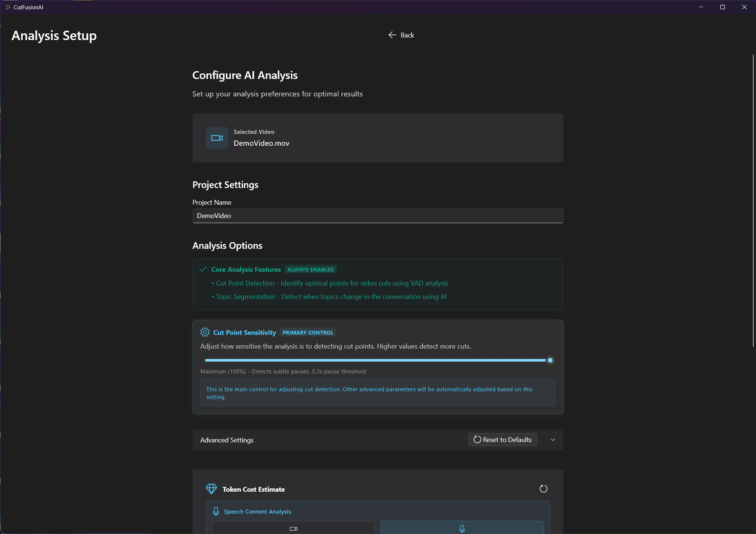Go Back to the previous page
Image resolution: width=756 pixels, height=534 pixels.
coord(407,35)
